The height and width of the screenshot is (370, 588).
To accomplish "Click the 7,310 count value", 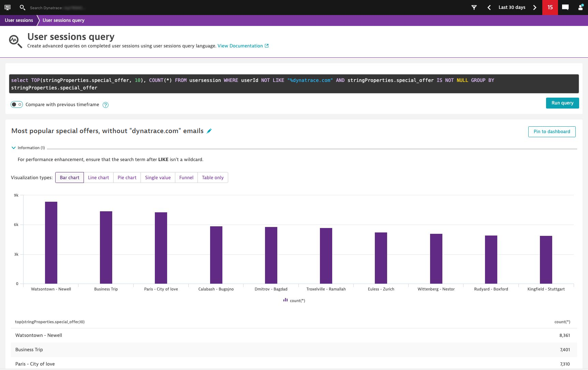I will pos(565,364).
